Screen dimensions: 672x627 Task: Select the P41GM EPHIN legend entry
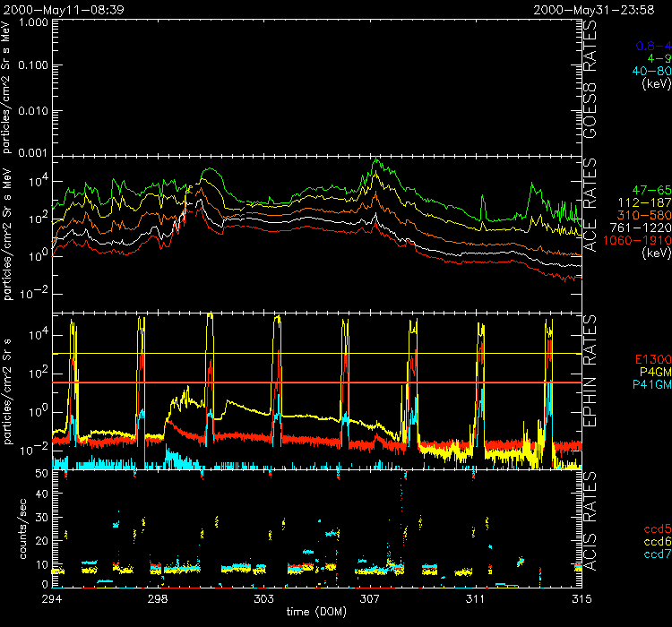pos(651,384)
